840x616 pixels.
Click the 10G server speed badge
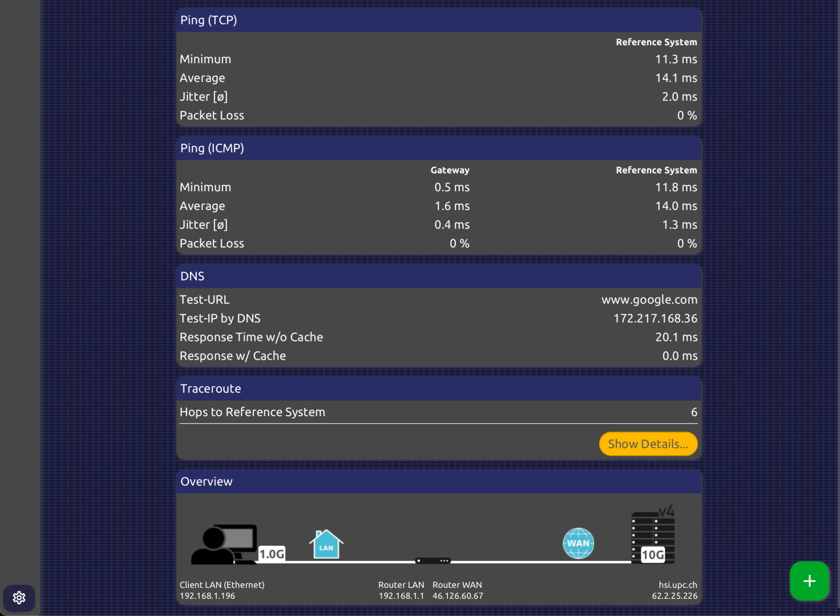(x=653, y=555)
